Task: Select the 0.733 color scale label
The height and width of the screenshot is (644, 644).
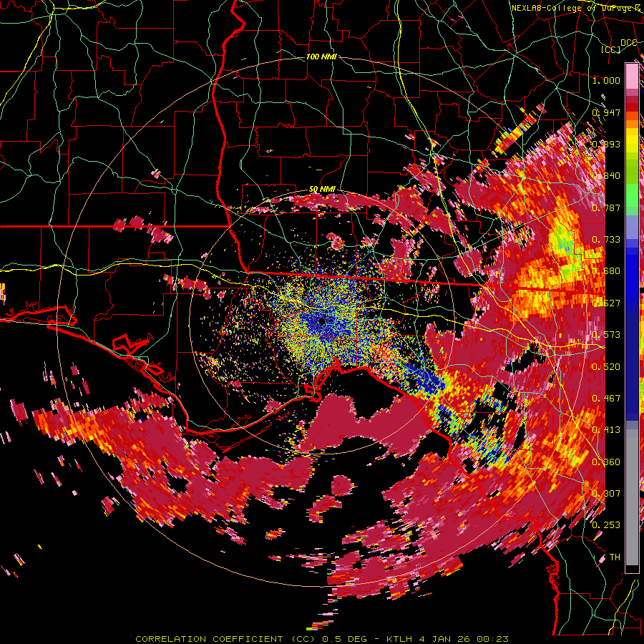Action: coord(606,240)
